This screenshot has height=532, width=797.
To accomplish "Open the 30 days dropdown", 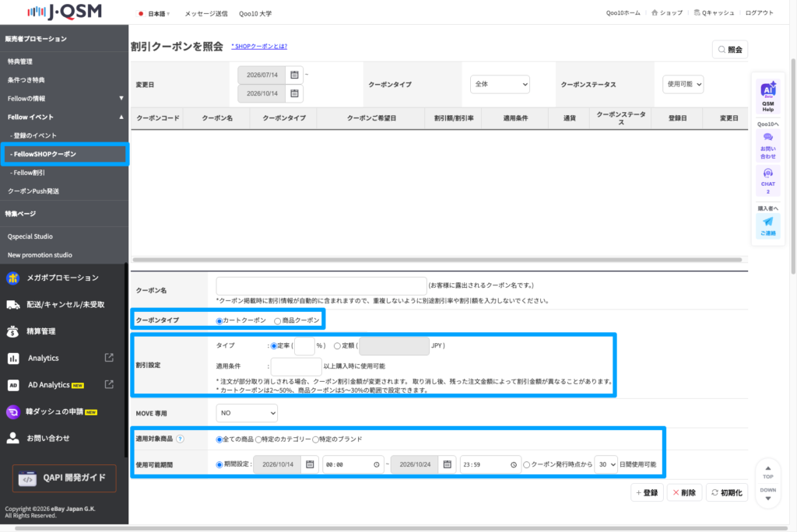I will [606, 464].
